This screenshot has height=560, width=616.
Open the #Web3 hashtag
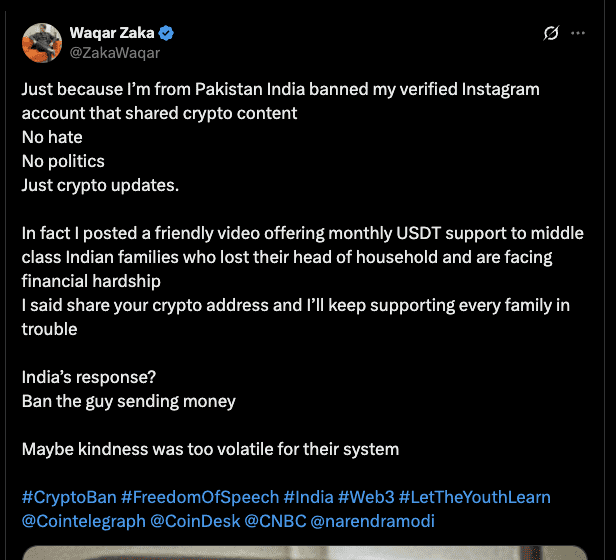366,497
